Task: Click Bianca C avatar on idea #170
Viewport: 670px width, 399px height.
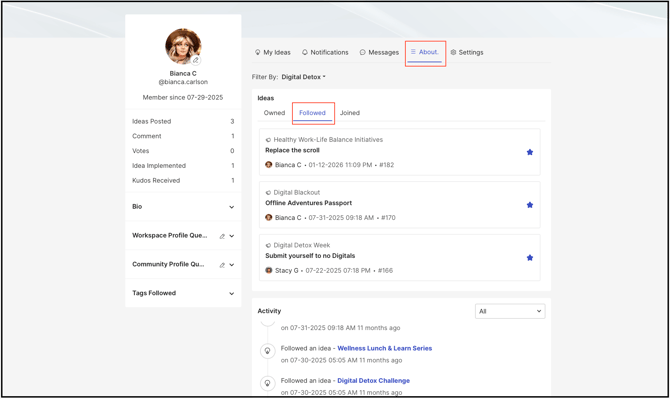Action: pos(269,217)
